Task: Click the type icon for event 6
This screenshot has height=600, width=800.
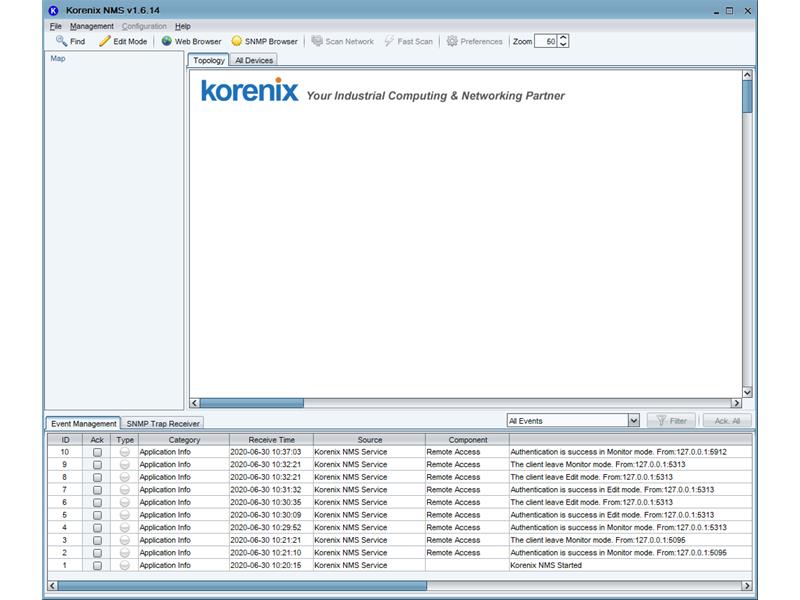Action: click(124, 503)
